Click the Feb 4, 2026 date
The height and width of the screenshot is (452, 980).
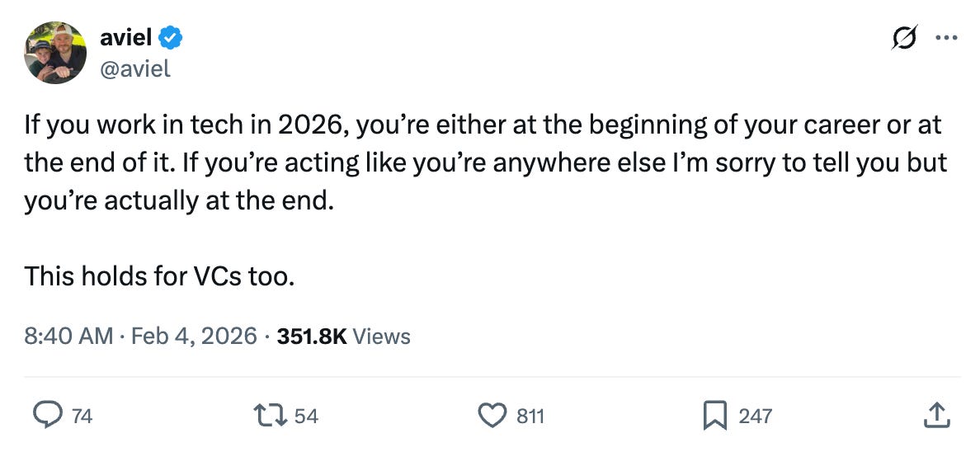pyautogui.click(x=195, y=337)
